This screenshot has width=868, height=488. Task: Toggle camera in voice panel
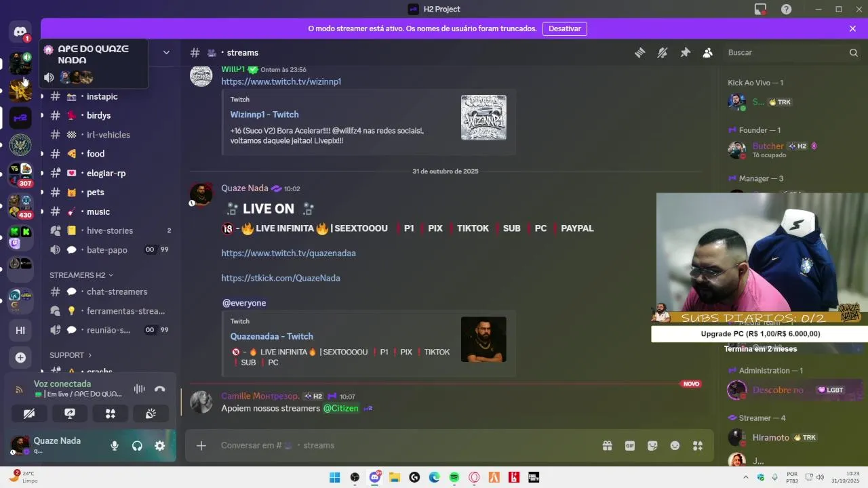coord(29,413)
